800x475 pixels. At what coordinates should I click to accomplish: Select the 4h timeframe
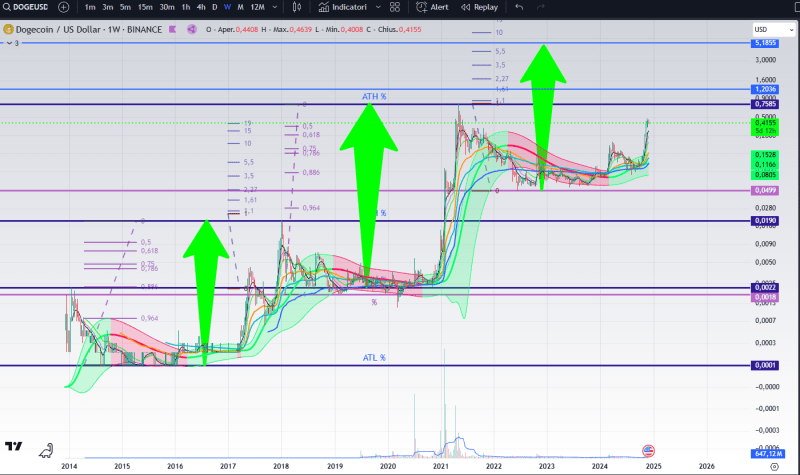click(x=201, y=7)
